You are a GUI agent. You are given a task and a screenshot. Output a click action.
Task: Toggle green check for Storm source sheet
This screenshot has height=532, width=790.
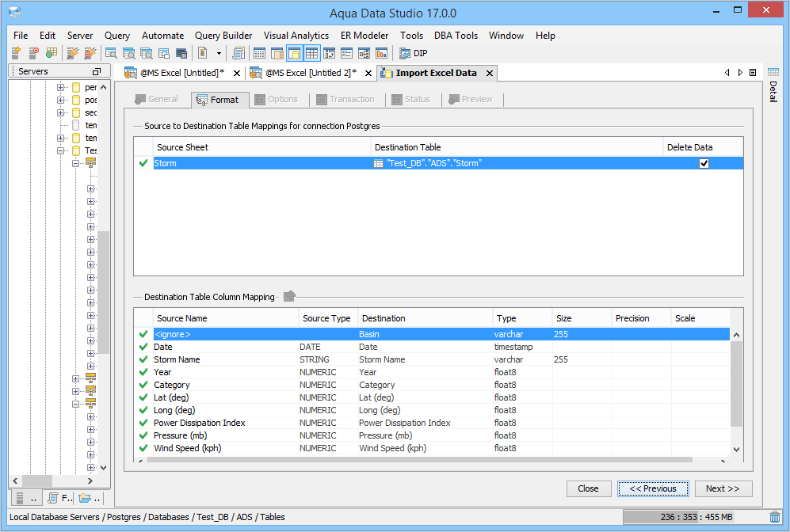(143, 163)
